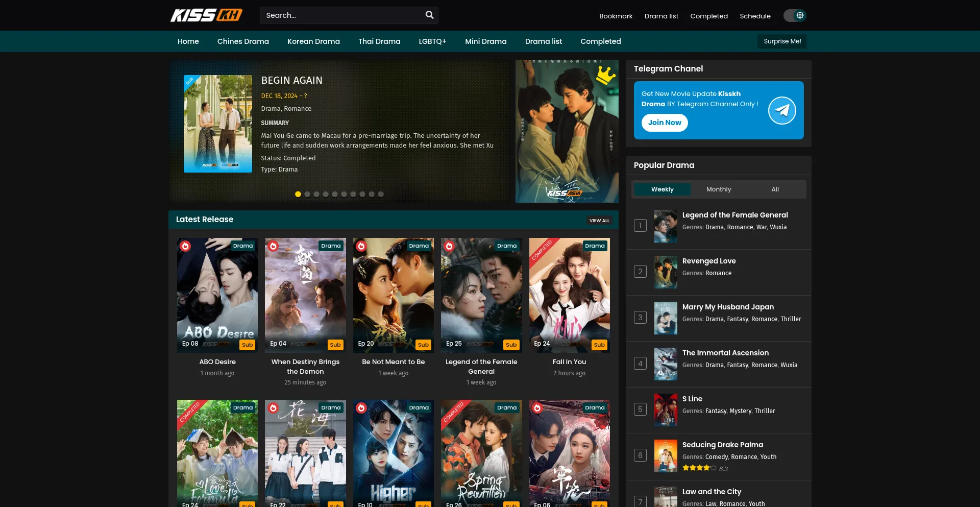Click the Seducing Drake Palma star rating
Viewport: 980px width, 507px height.
click(x=699, y=468)
